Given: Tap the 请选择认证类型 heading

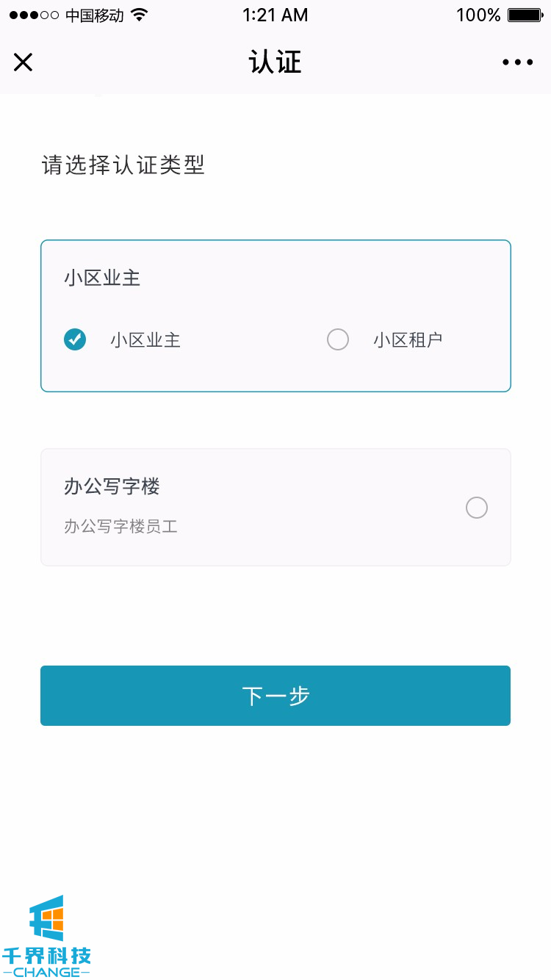Looking at the screenshot, I should click(x=123, y=165).
